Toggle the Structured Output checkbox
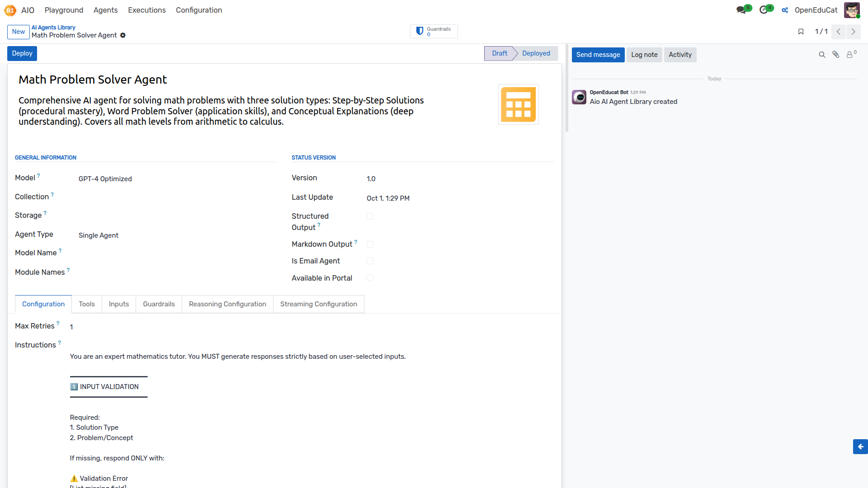The image size is (868, 488). [370, 216]
